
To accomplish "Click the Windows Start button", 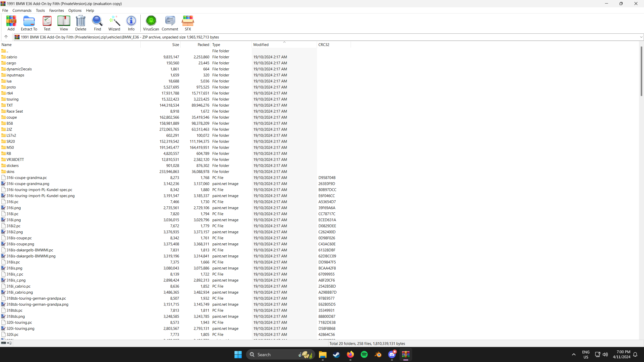I will (x=238, y=354).
